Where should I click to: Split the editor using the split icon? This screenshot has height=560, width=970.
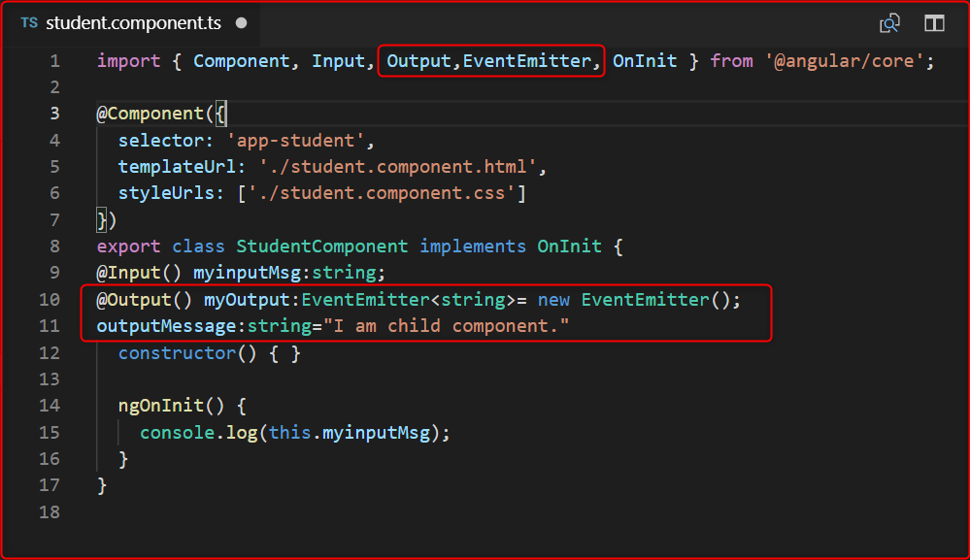pos(933,22)
